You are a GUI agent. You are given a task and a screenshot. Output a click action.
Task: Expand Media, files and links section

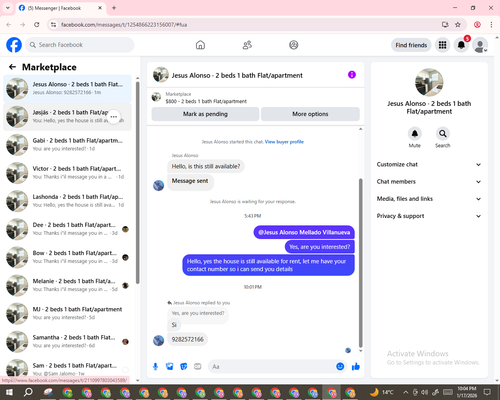[429, 199]
